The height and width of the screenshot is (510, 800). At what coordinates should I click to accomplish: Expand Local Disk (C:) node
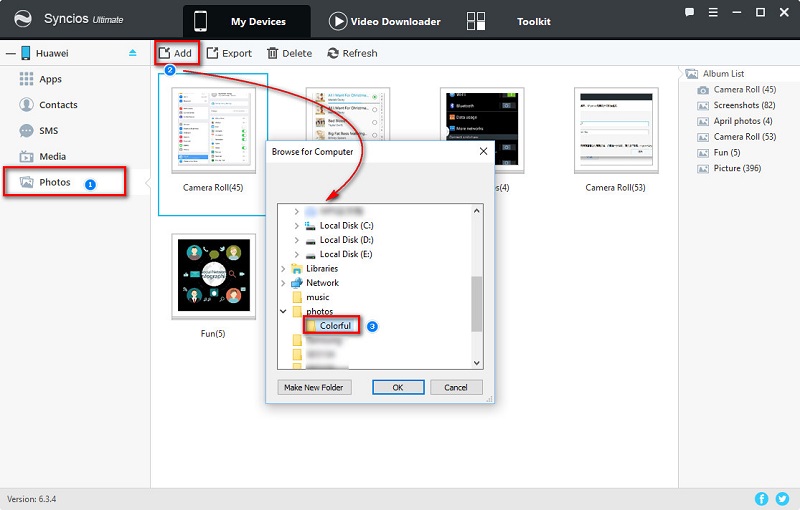tap(296, 225)
